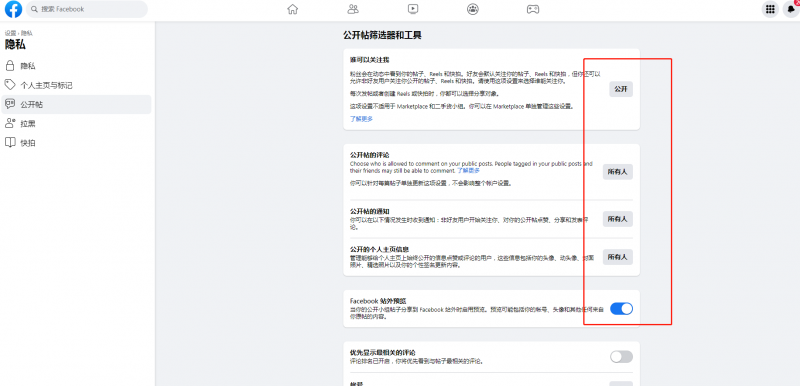Open the Watch video icon
800x386 pixels.
click(413, 9)
